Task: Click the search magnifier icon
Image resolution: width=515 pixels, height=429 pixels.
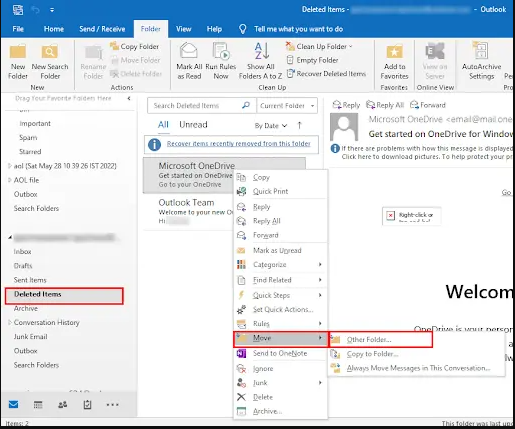Action: point(246,105)
